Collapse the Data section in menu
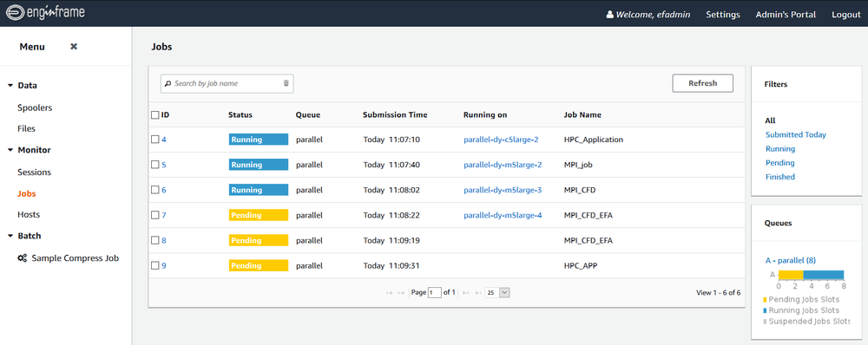This screenshot has height=345, width=868. click(10, 86)
